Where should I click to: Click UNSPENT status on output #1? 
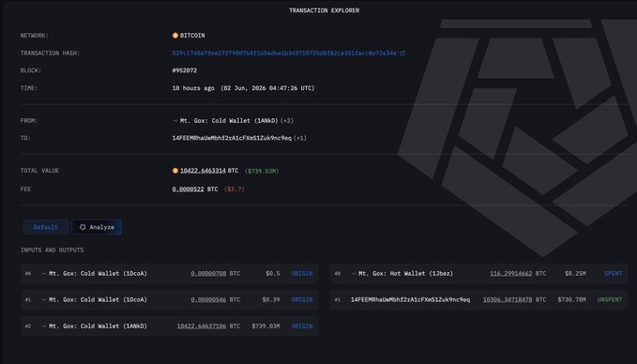click(x=610, y=300)
